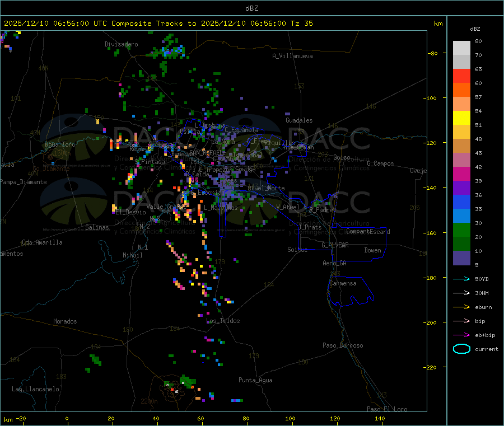Click the 'Aero_GA' map label
This screenshot has height=426, width=504.
point(334,263)
